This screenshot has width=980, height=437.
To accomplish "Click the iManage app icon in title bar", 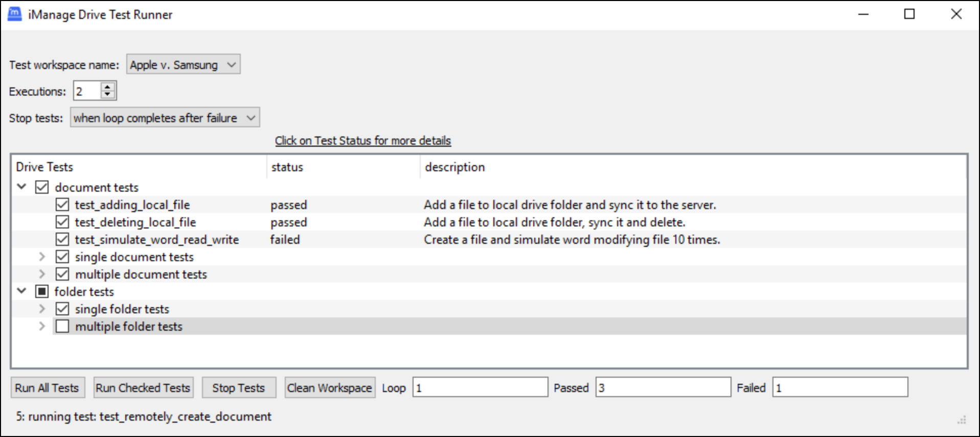I will click(x=15, y=14).
